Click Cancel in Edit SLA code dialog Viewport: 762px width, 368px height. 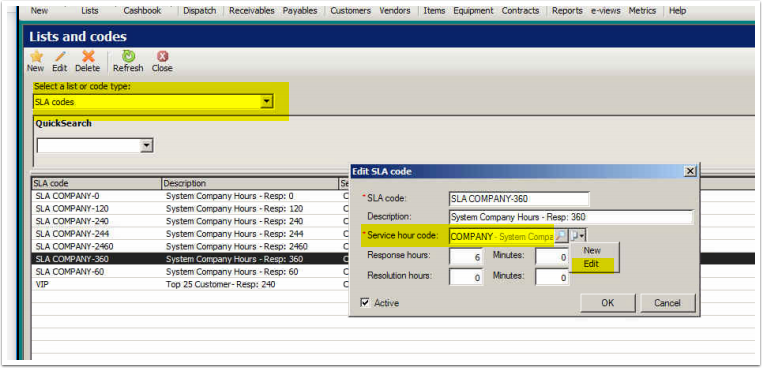coord(667,303)
